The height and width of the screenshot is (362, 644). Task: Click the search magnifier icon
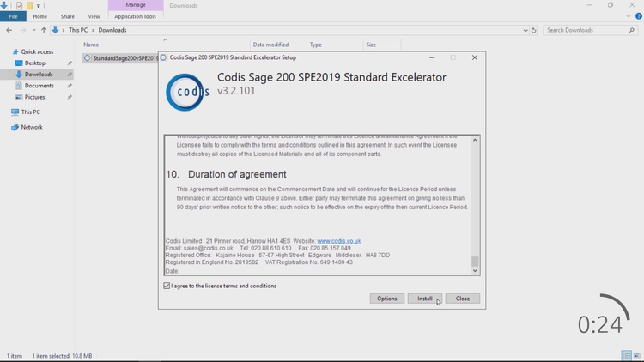tap(631, 30)
